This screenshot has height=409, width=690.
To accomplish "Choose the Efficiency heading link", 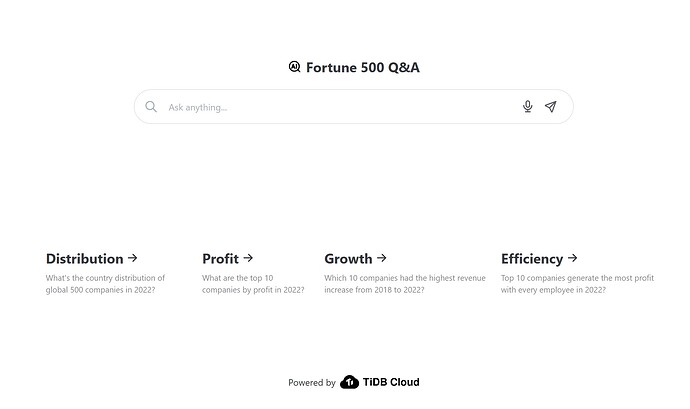I will coord(532,259).
